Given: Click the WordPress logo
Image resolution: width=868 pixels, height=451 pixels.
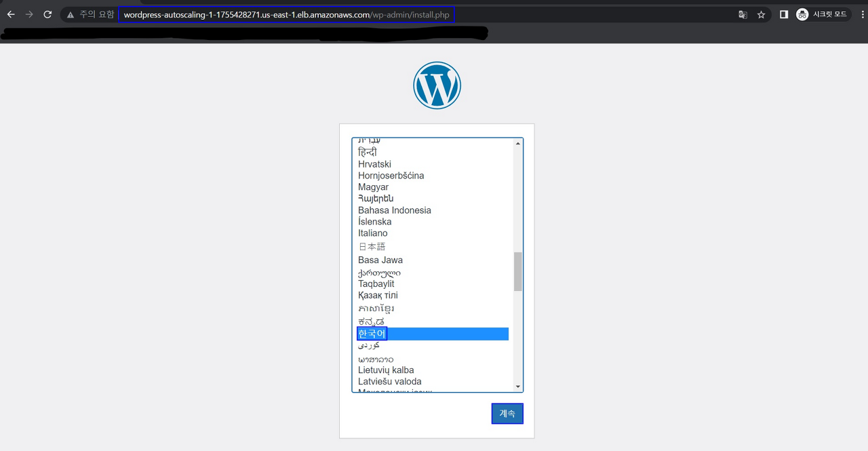Looking at the screenshot, I should point(437,85).
